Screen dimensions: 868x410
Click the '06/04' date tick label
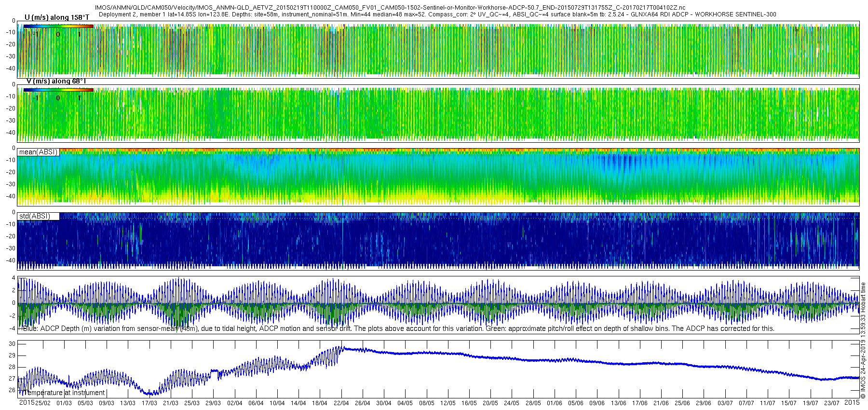(x=256, y=403)
